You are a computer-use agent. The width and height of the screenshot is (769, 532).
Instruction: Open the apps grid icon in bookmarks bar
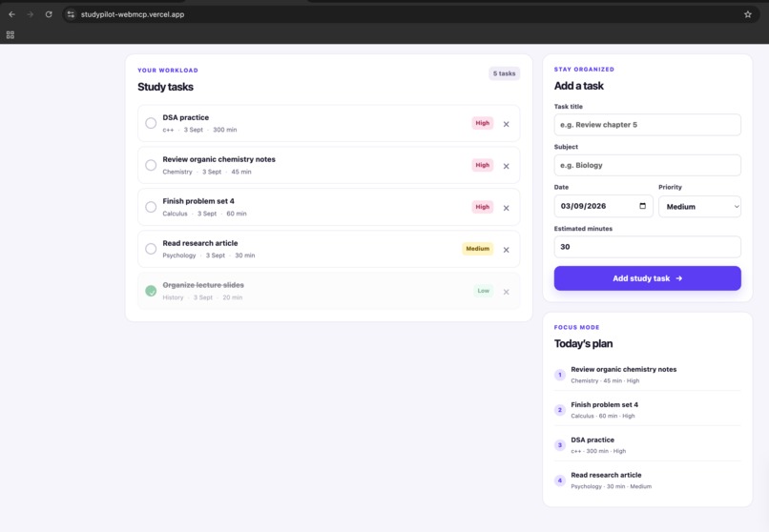[x=10, y=34]
